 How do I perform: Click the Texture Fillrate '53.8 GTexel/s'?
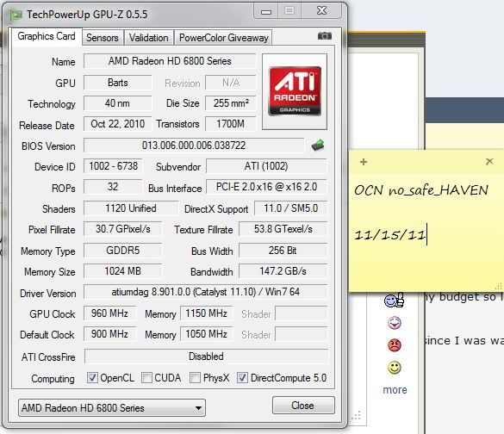[283, 229]
